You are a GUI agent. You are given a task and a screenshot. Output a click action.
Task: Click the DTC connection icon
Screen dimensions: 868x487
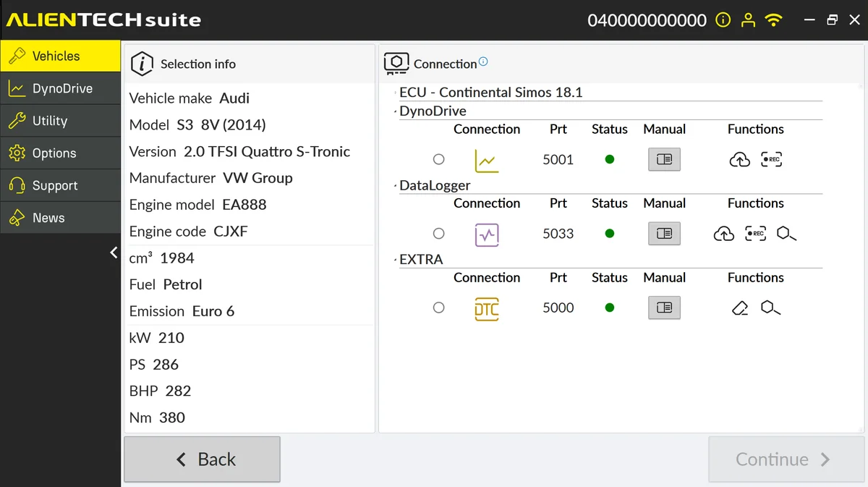487,308
